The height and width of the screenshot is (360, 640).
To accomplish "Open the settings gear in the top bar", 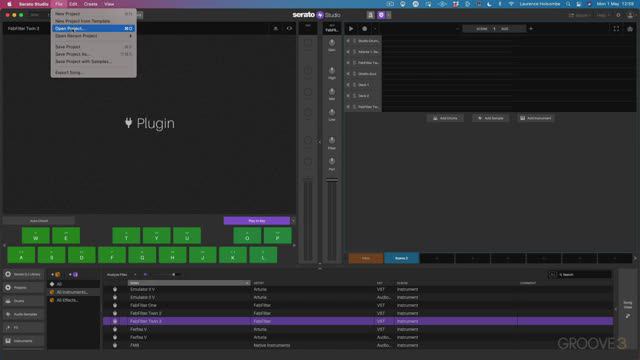I will (618, 15).
